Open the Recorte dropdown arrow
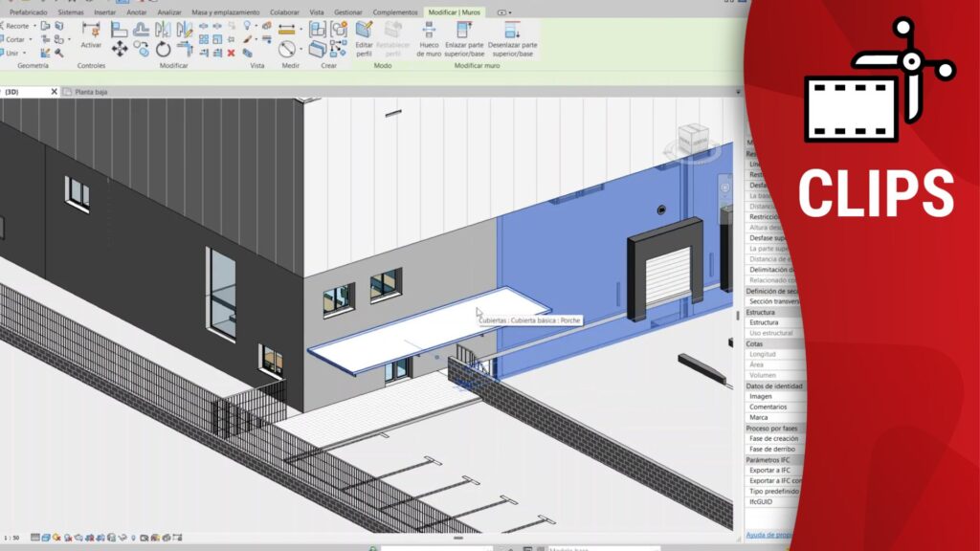This screenshot has height=551, width=980. (33, 26)
